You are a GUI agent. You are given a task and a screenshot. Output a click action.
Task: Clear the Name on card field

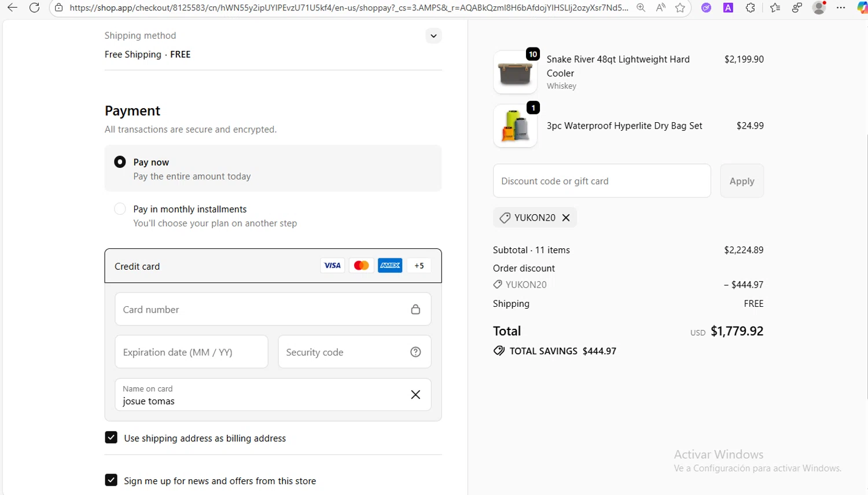point(415,394)
